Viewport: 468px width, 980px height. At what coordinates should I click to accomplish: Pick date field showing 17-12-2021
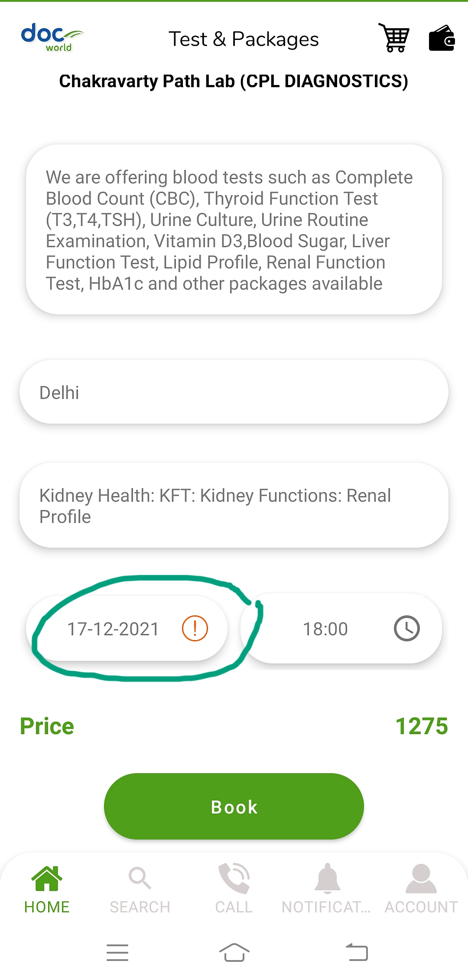click(x=114, y=629)
